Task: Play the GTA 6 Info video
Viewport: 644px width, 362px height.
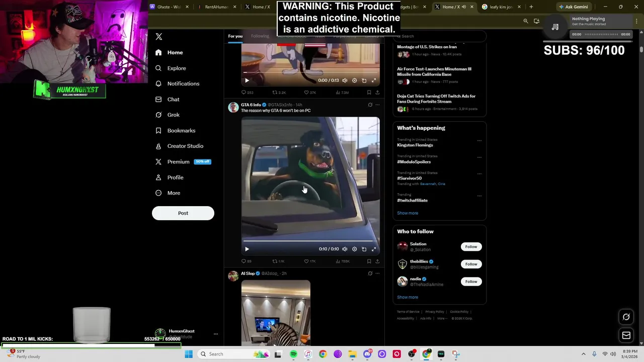Action: (x=247, y=249)
